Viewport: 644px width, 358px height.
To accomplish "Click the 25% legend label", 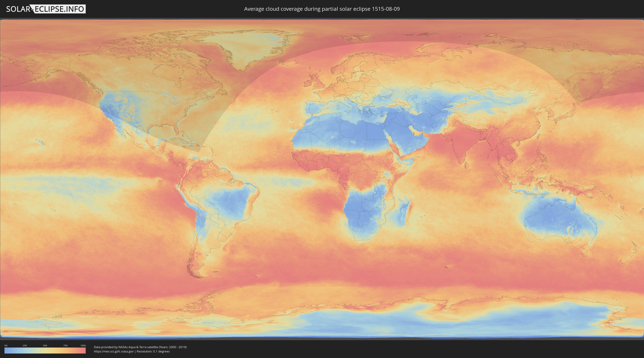I will (x=25, y=345).
